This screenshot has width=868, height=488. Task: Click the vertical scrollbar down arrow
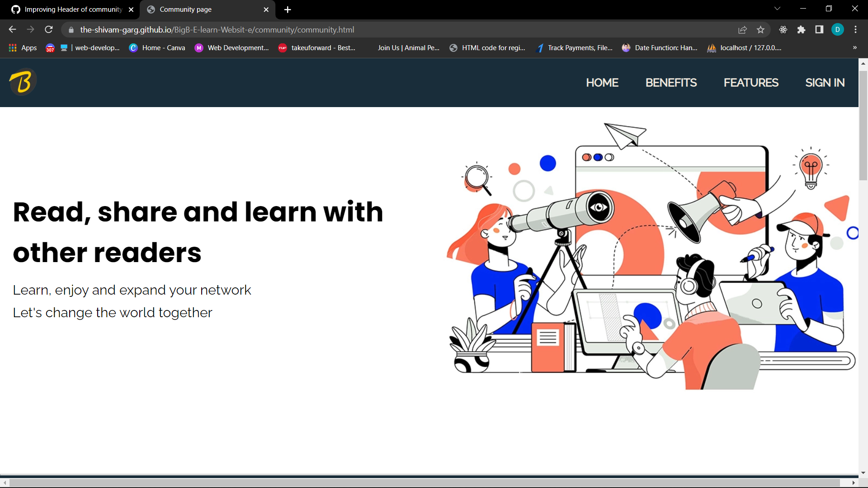[863, 473]
